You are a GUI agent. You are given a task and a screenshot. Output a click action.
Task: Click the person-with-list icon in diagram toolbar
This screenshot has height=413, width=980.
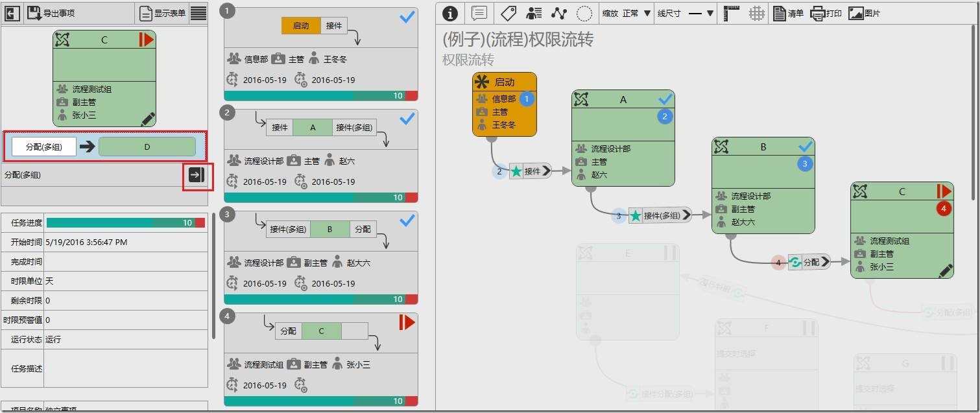click(534, 13)
